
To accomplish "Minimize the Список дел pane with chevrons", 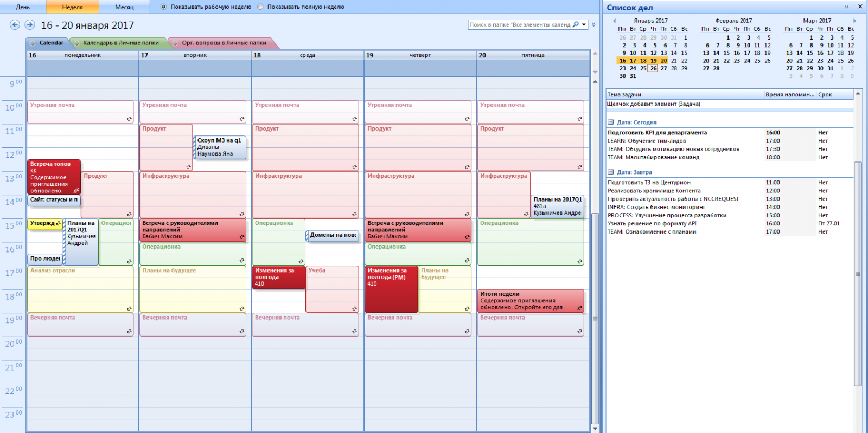I will click(x=847, y=7).
